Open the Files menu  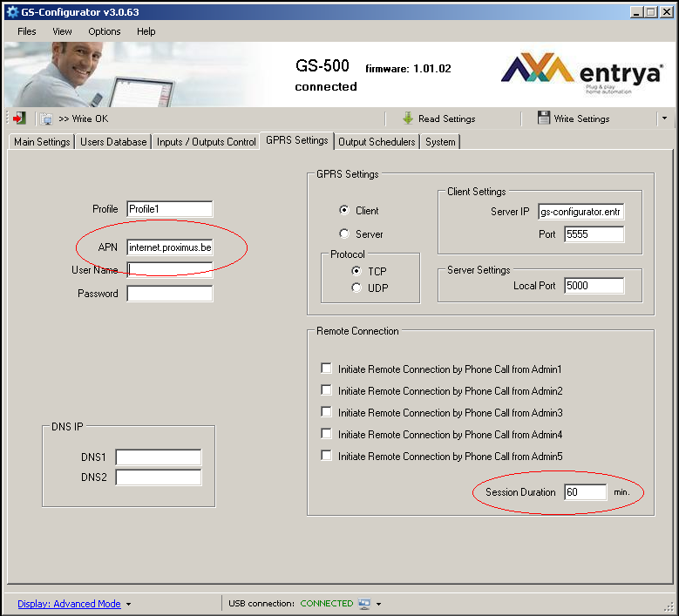click(27, 31)
